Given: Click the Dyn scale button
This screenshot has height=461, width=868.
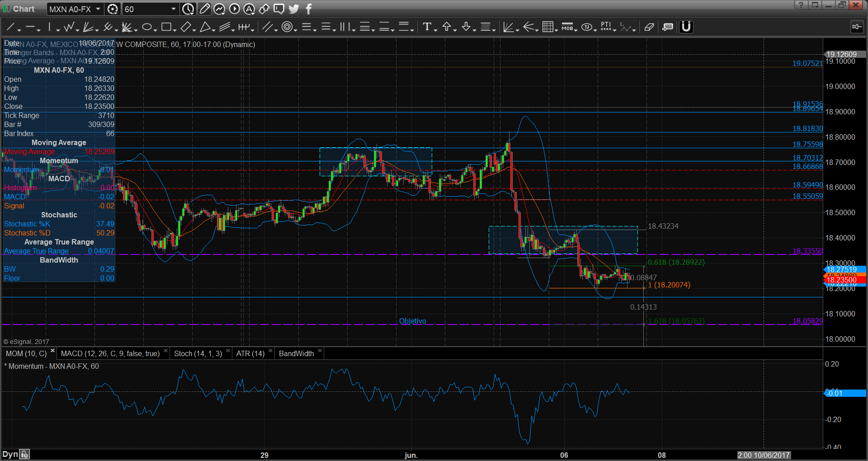Looking at the screenshot, I should pos(10,454).
